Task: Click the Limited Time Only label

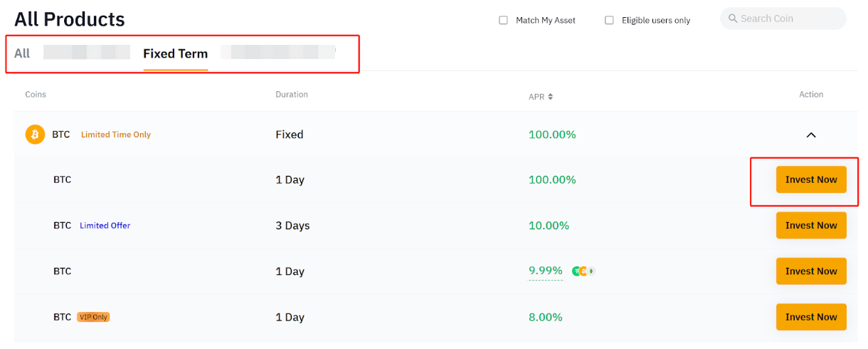Action: [115, 135]
